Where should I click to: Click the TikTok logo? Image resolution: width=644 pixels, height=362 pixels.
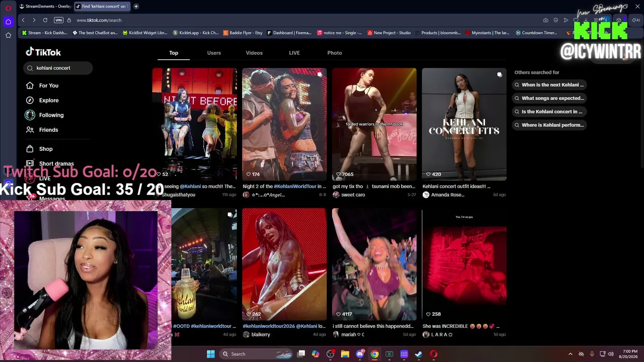point(43,52)
